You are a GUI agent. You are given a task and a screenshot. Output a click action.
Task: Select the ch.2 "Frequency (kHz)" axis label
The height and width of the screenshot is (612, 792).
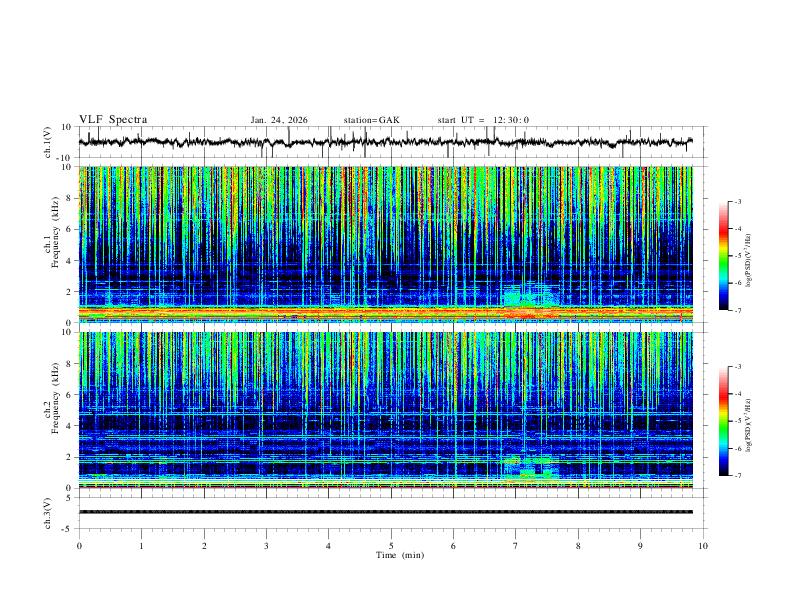tap(55, 398)
